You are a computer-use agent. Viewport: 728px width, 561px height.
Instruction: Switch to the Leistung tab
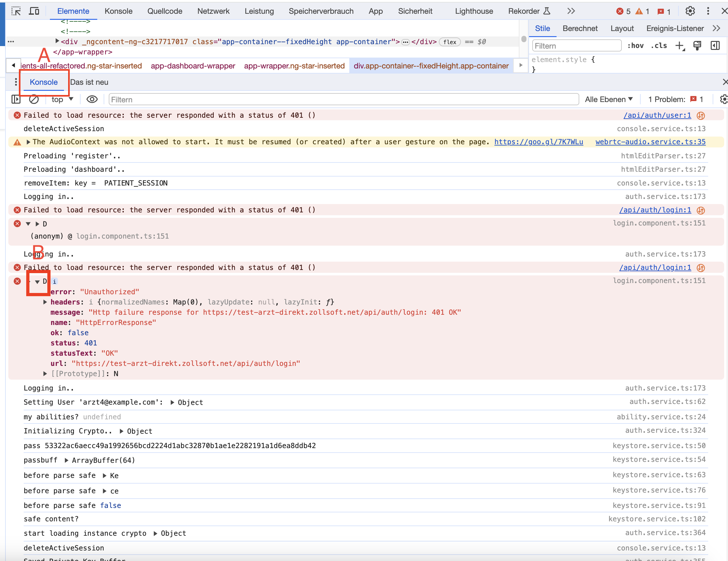(x=259, y=11)
